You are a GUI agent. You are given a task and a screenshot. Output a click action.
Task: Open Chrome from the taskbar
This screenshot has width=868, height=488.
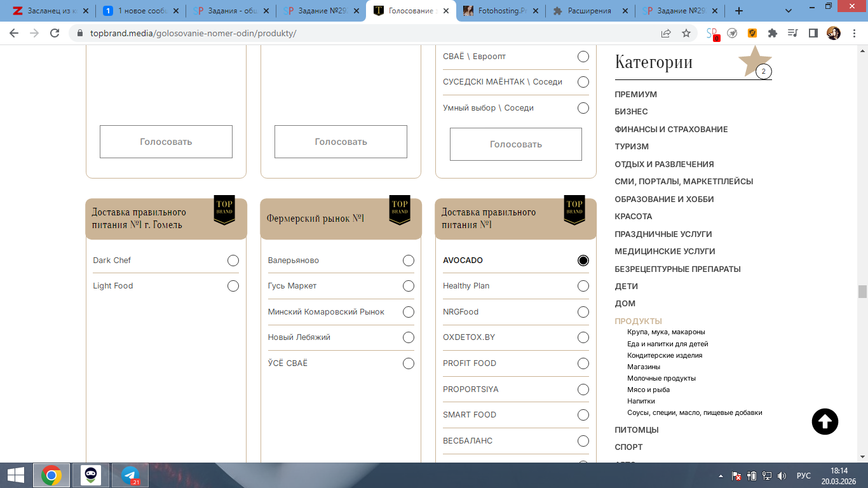(x=51, y=475)
